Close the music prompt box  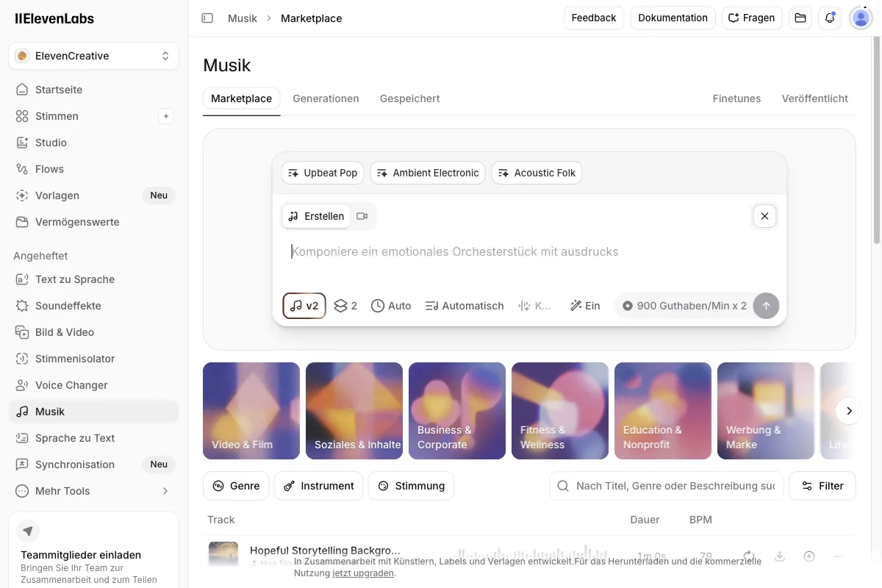[x=764, y=216]
